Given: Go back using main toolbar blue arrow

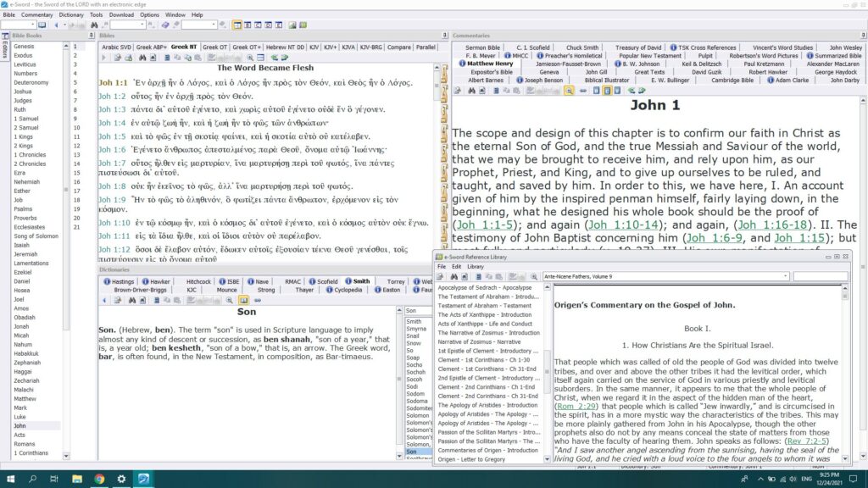Looking at the screenshot, I should pos(56,25).
